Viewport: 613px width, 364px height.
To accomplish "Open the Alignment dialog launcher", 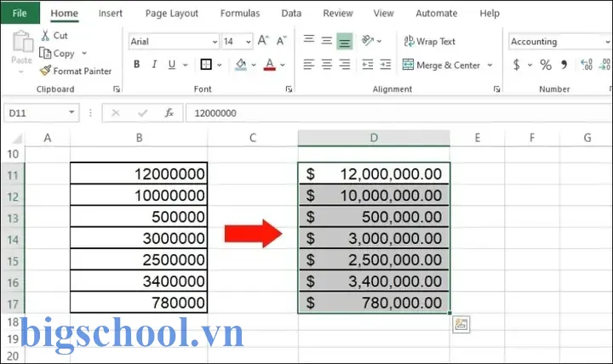I will tap(496, 89).
